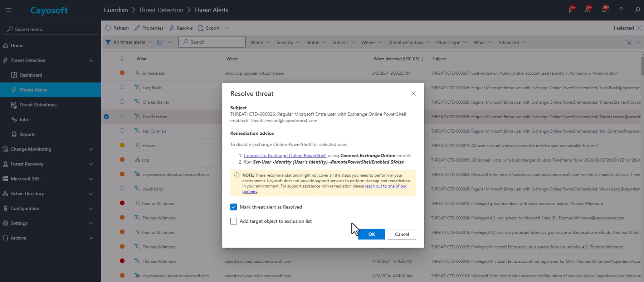Click the threat alerts Search field
Viewport: 644px width, 282px height.
click(212, 42)
